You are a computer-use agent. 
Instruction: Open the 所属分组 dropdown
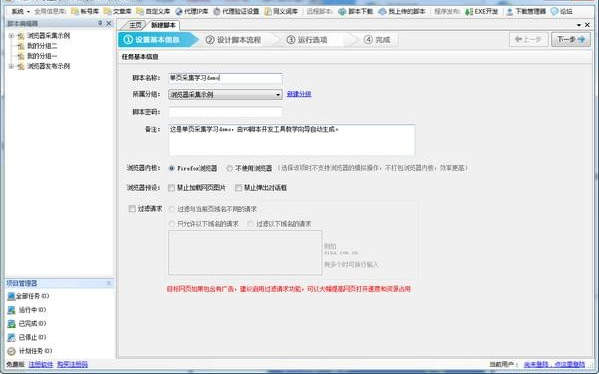(x=225, y=94)
